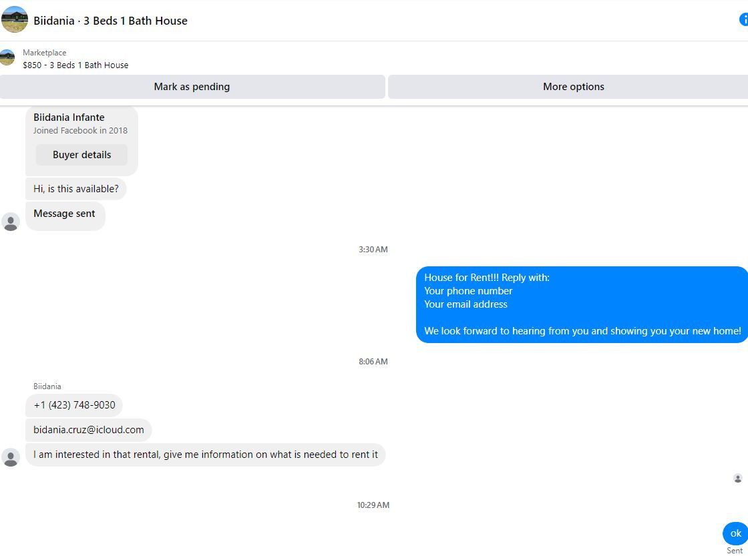Click the small seen-by avatar indicator
Screen dimensions: 748x560
coord(737,478)
